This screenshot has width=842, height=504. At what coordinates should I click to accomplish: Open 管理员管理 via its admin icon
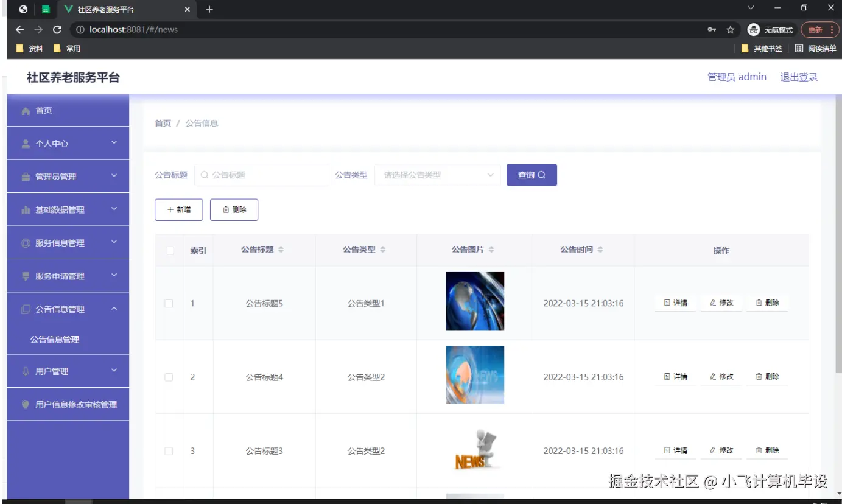pyautogui.click(x=25, y=176)
